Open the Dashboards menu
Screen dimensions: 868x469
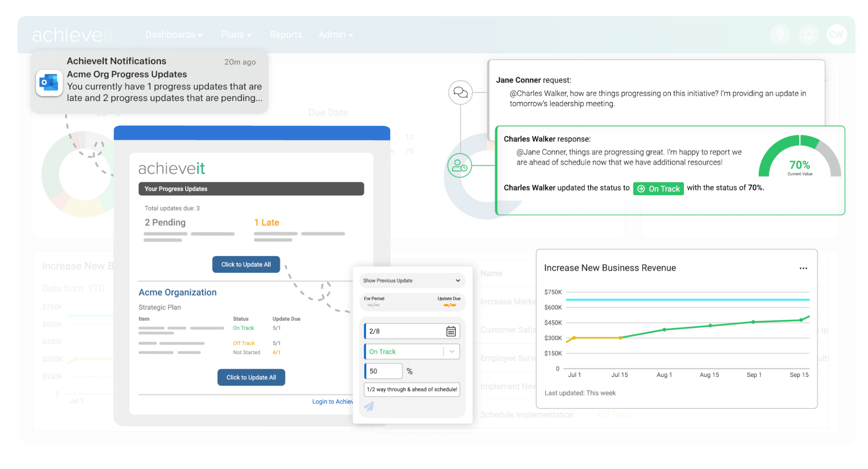tap(174, 35)
